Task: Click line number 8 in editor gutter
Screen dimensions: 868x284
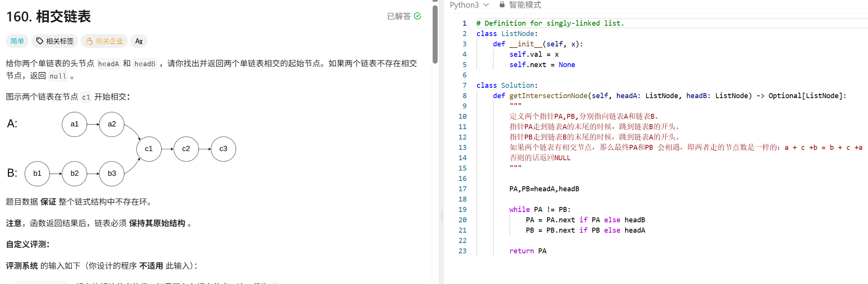Action: point(465,96)
